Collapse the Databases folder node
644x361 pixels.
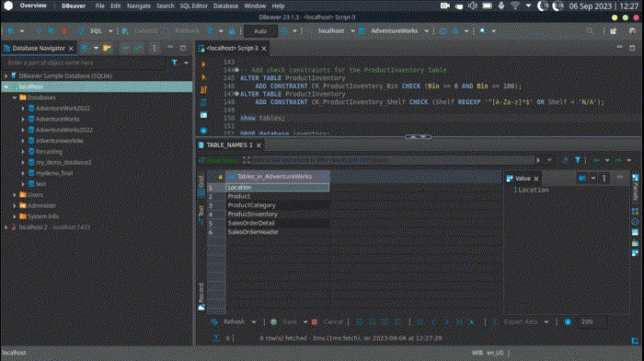15,98
